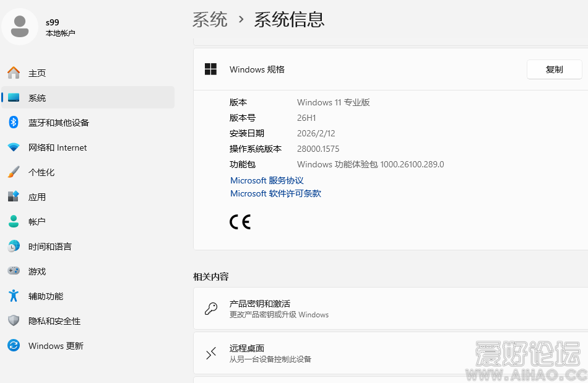Screen dimensions: 588x383
Task: Click the 本地帐户 label under s99
Action: pos(61,33)
